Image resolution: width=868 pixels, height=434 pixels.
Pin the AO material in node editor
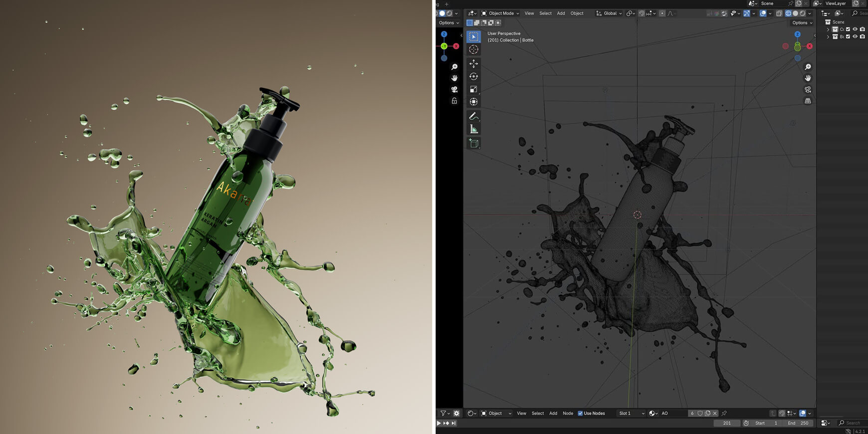coord(724,413)
